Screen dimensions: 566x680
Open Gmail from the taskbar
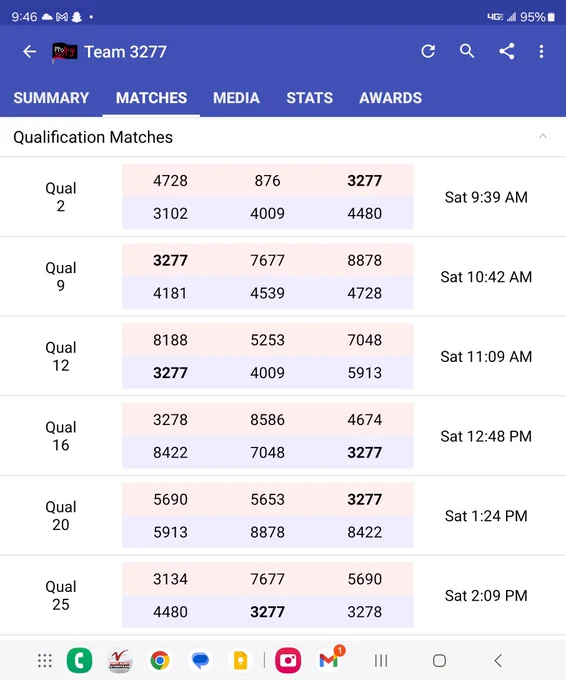coord(329,660)
